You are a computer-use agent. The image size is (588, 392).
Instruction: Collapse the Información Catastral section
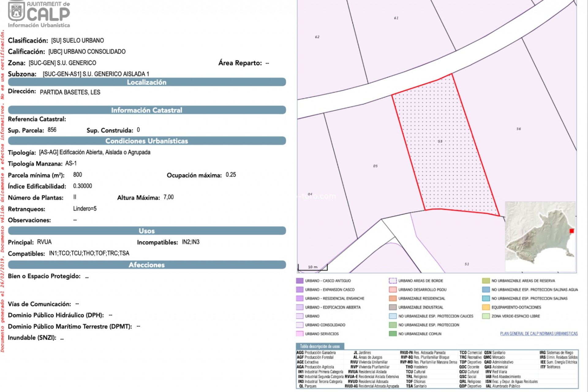(147, 110)
